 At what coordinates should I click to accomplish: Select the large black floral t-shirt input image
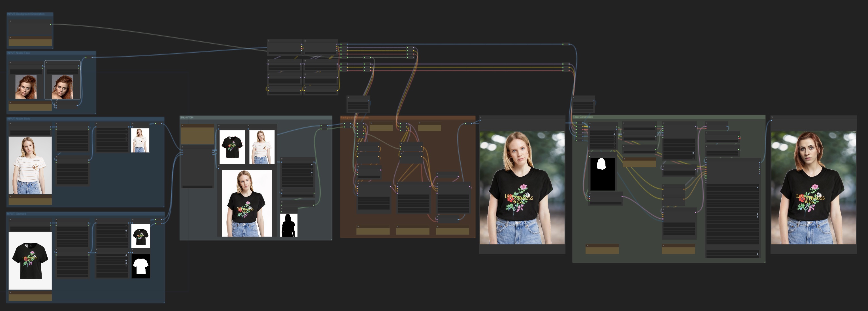[x=30, y=261]
